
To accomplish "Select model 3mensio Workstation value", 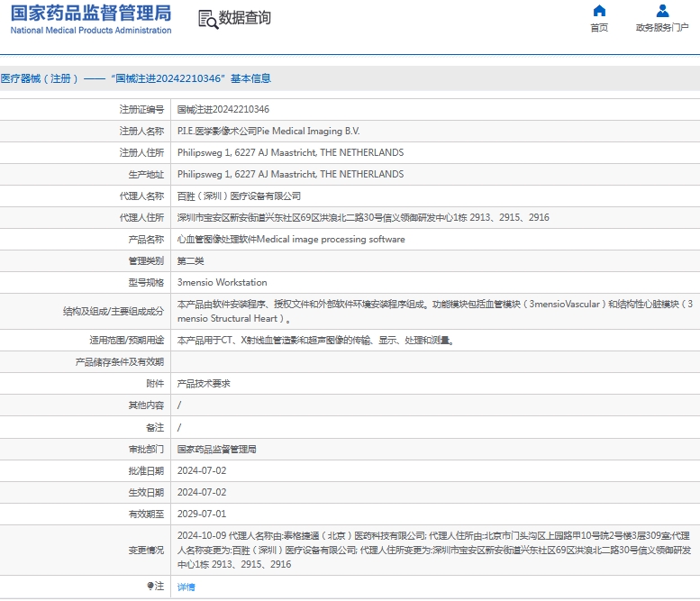I will pyautogui.click(x=223, y=283).
